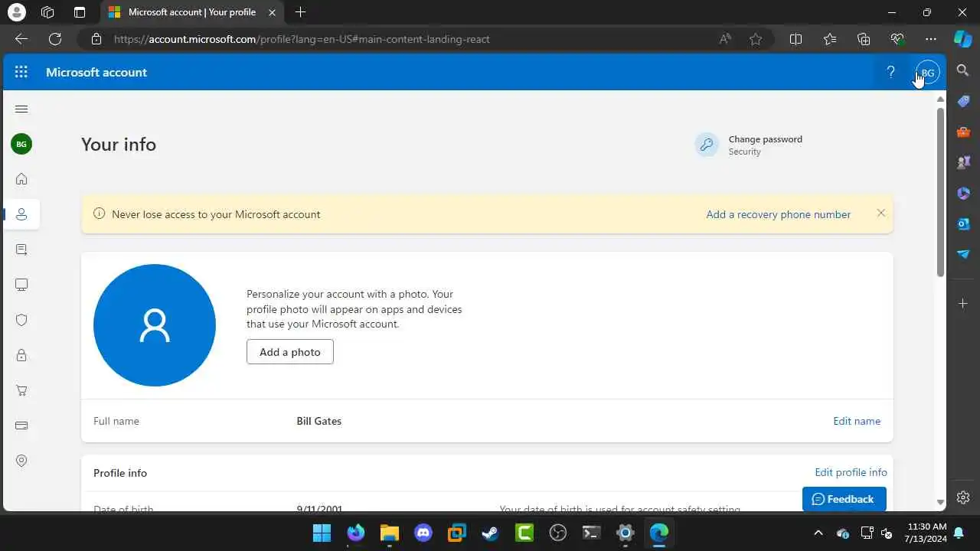The image size is (980, 551).
Task: Click the Edge sidebar search icon
Action: (x=964, y=70)
